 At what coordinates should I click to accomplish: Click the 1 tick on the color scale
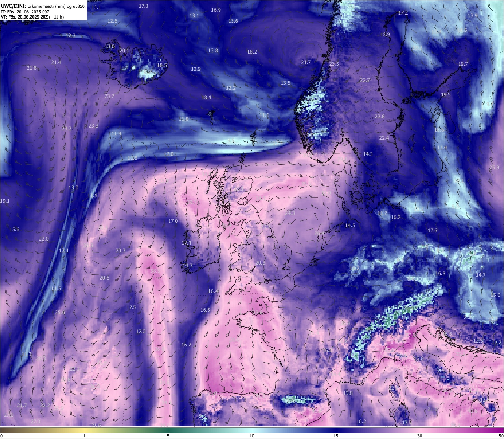(84, 436)
